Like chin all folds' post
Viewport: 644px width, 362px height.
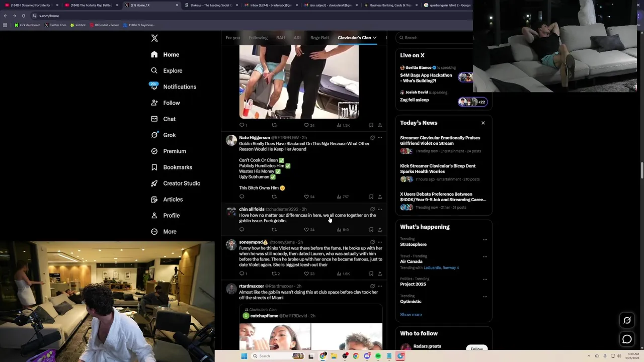[309, 230]
